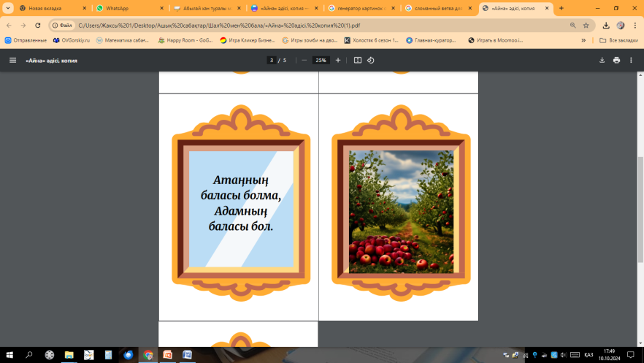Switch the ҚАЗ keyboard language
The height and width of the screenshot is (363, 644).
589,355
